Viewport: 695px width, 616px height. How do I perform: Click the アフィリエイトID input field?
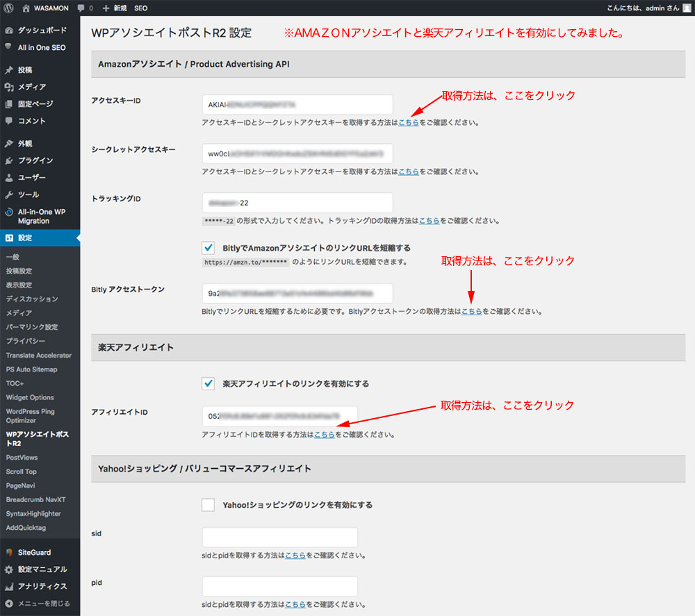[x=279, y=416]
